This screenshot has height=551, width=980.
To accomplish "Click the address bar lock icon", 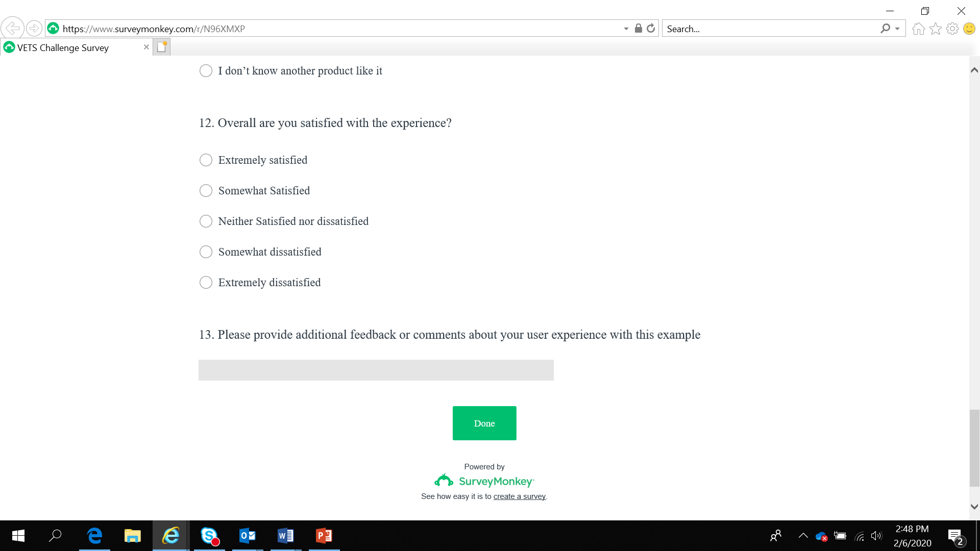I will [638, 29].
